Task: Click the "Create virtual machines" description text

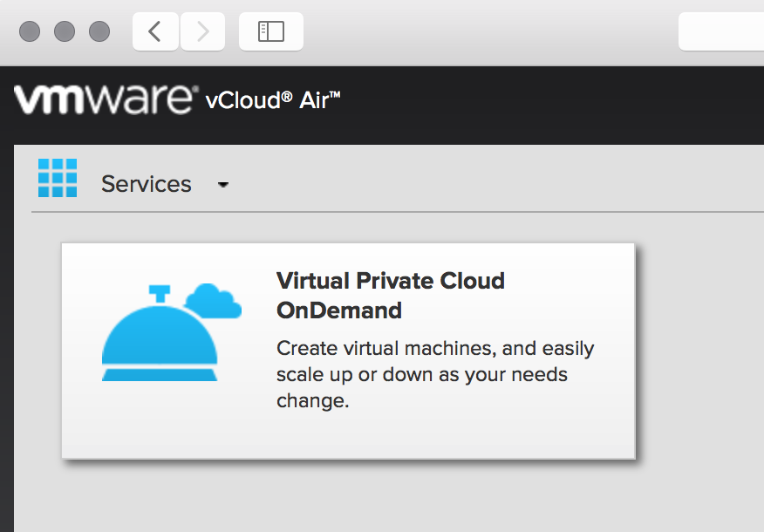Action: click(x=434, y=374)
